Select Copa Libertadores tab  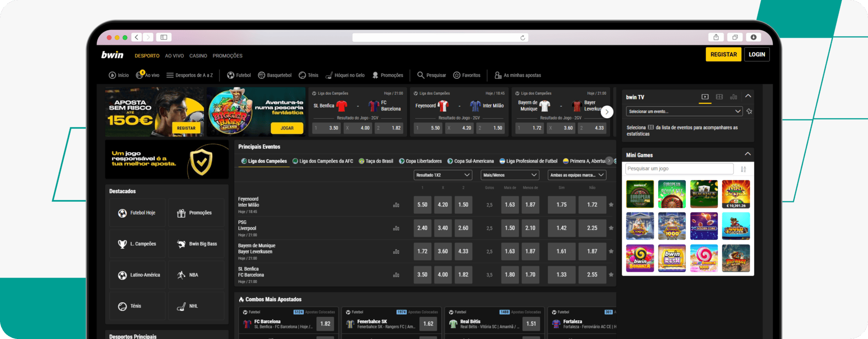(x=420, y=161)
